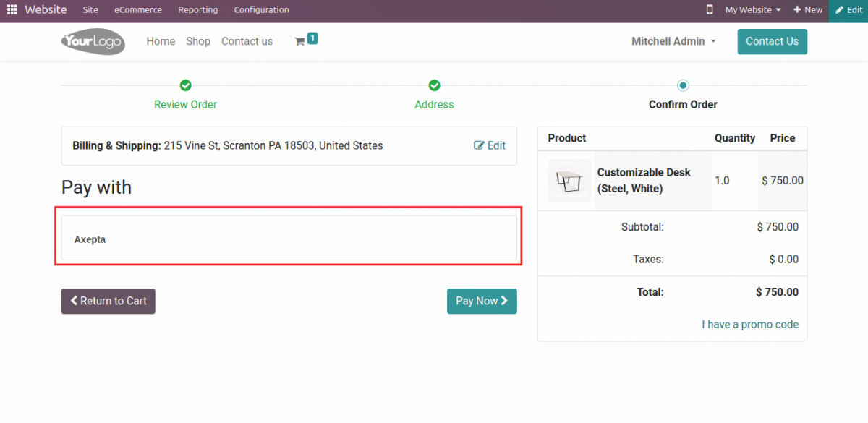Click the Edit icon beside Billing & Shipping
Viewport: 868px width, 423px height.
coord(490,145)
